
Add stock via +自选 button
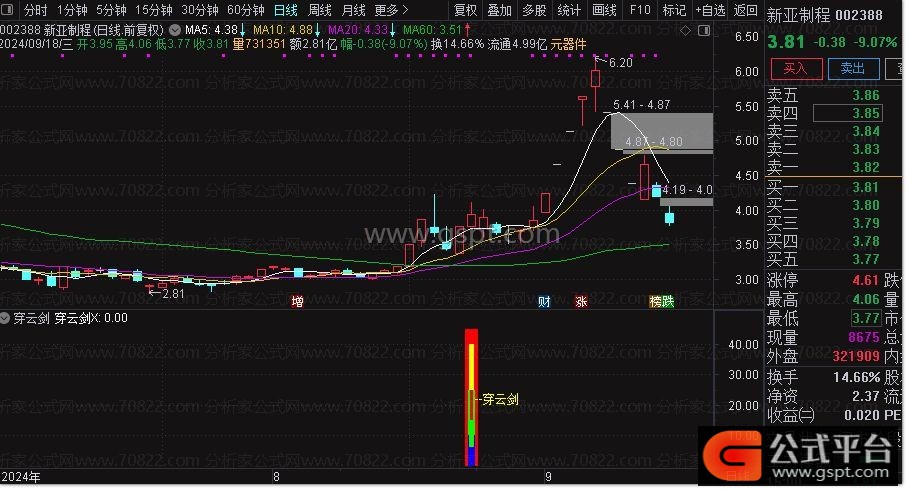coord(710,10)
